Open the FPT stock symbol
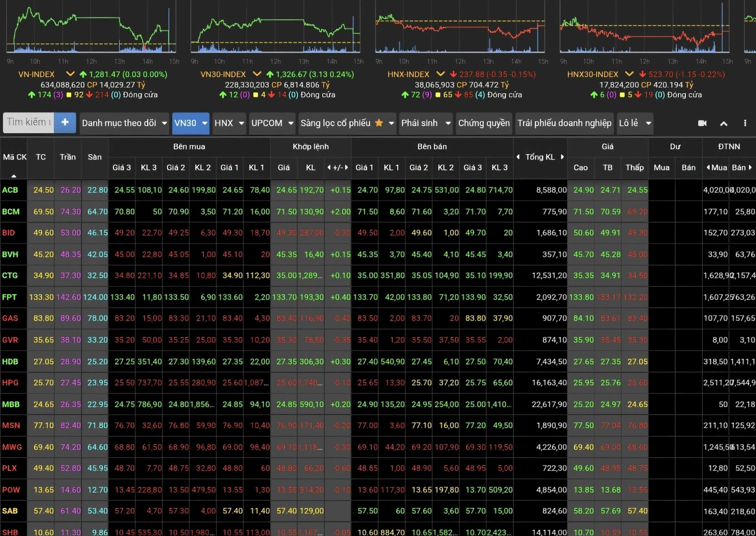This screenshot has height=536, width=756. [x=9, y=297]
